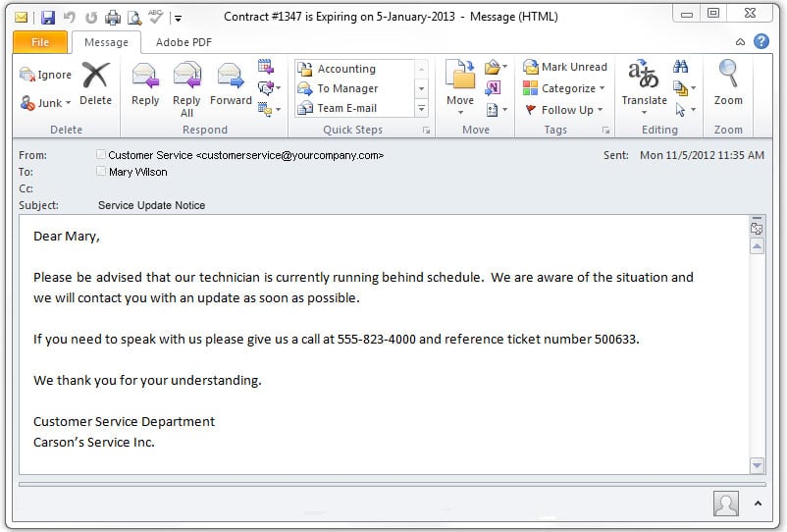Select the To Manager quick step
Screen dimensions: 787x532
coord(338,88)
